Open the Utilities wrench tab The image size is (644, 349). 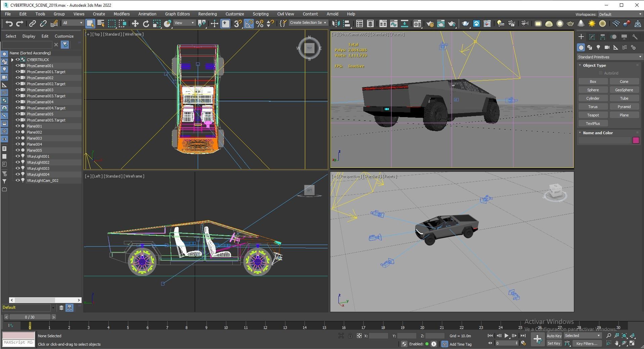[635, 37]
